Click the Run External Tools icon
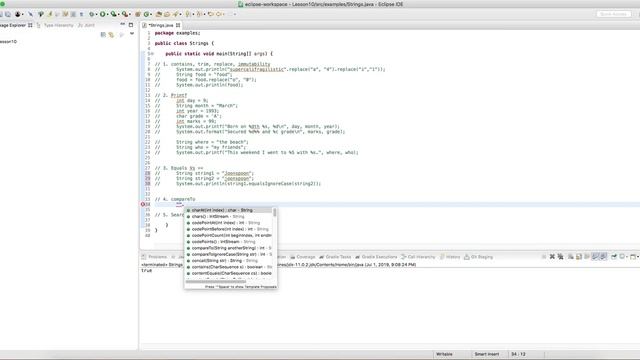 [x=124, y=14]
